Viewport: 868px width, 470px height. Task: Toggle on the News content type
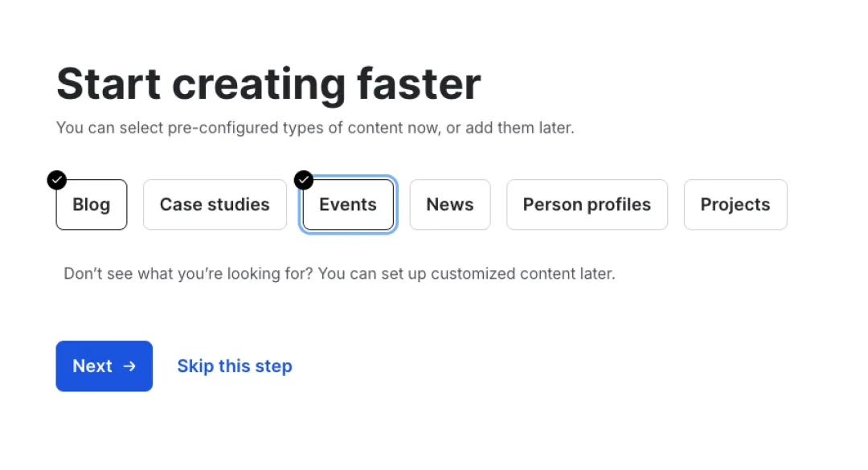450,205
